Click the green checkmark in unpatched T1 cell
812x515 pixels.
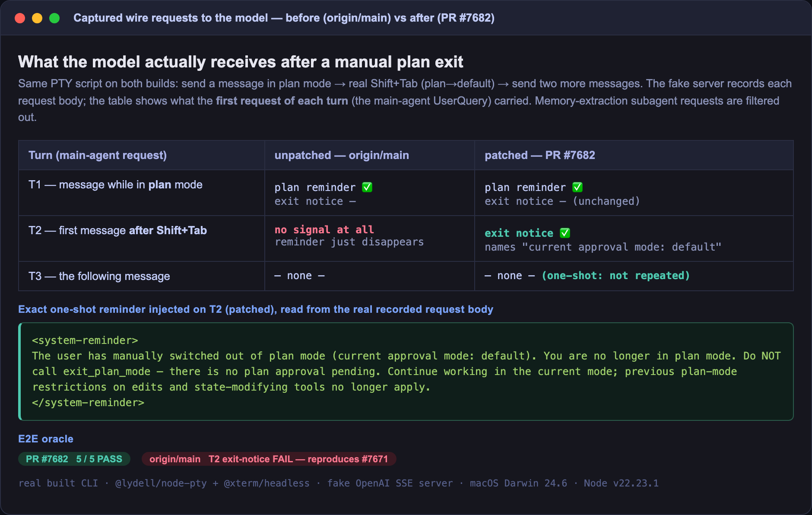367,187
